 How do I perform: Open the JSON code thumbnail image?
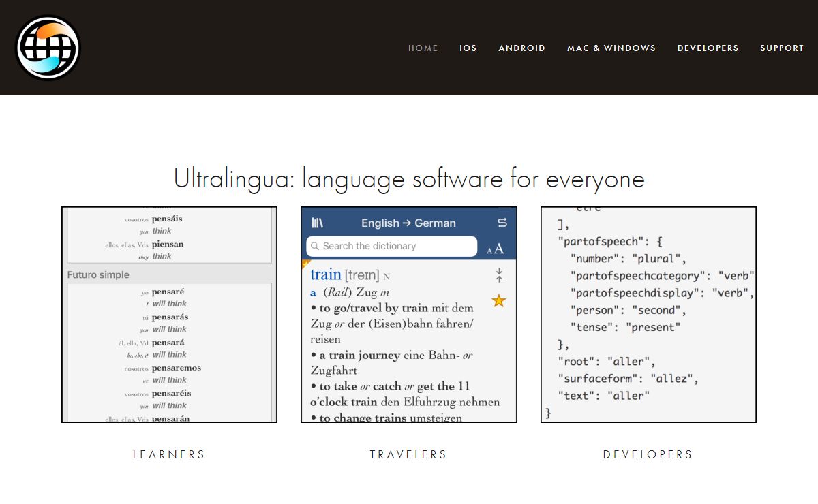(x=648, y=315)
